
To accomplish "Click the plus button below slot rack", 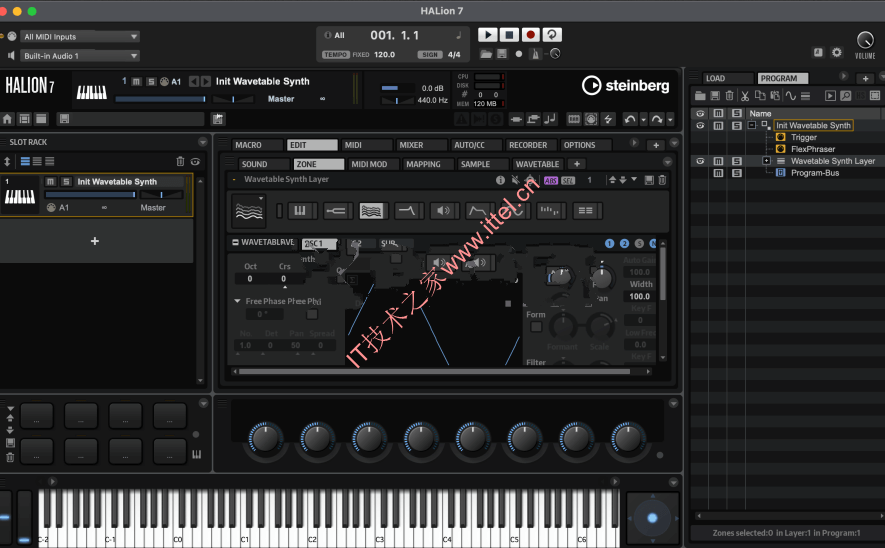I will (95, 241).
